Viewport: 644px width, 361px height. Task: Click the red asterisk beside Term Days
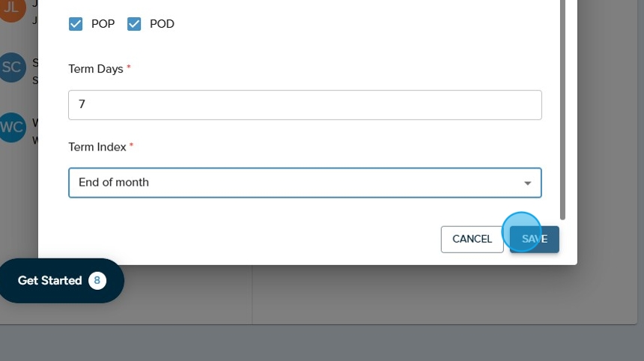[129, 68]
